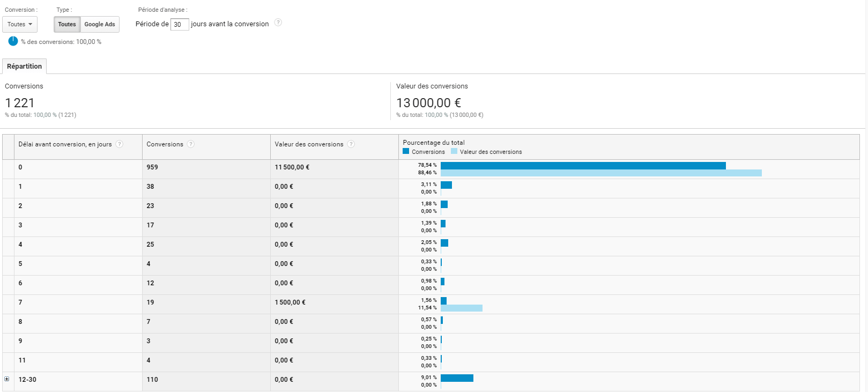868x392 pixels.
Task: Click the conversions percentage pie icon
Action: coord(13,41)
